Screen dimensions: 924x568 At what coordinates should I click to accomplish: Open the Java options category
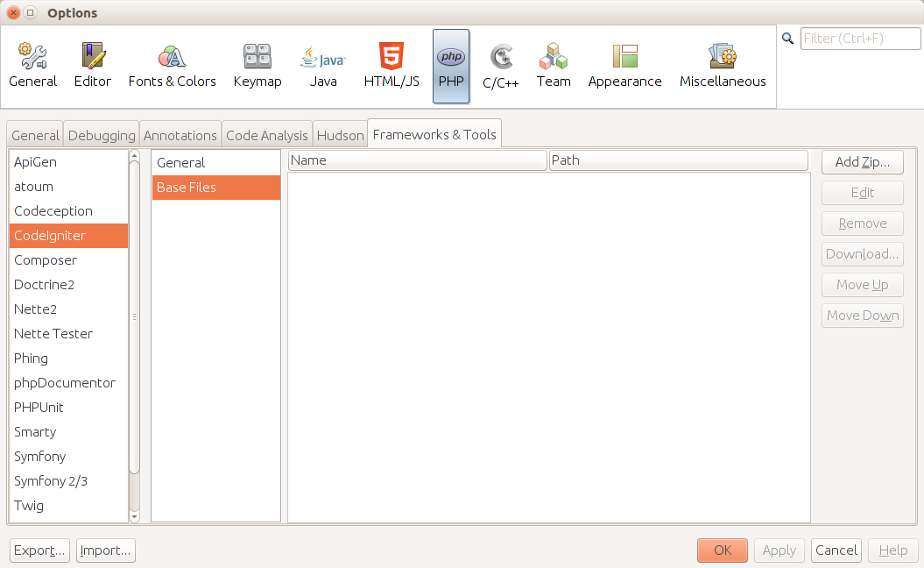tap(323, 66)
